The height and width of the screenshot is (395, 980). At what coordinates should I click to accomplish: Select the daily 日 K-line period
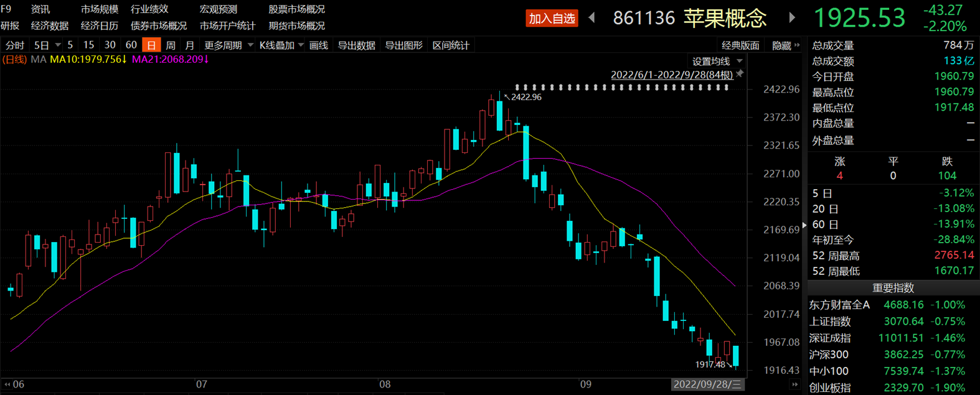click(151, 45)
